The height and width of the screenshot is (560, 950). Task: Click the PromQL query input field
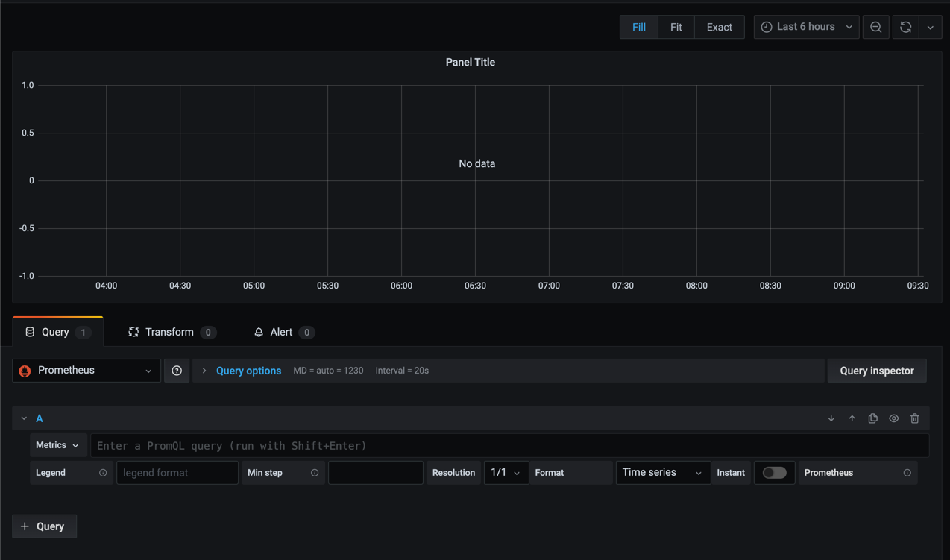[510, 446]
